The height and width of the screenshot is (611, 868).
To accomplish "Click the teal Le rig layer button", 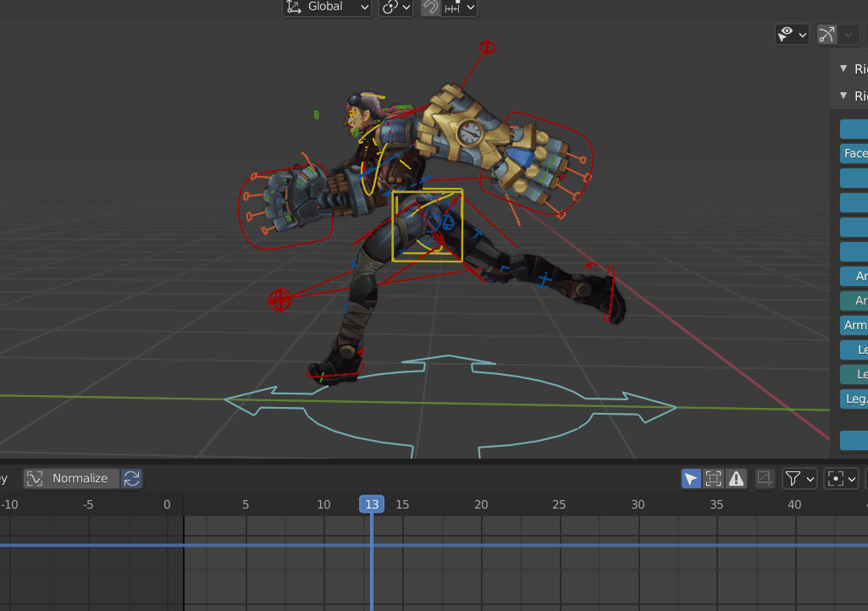I will point(854,375).
